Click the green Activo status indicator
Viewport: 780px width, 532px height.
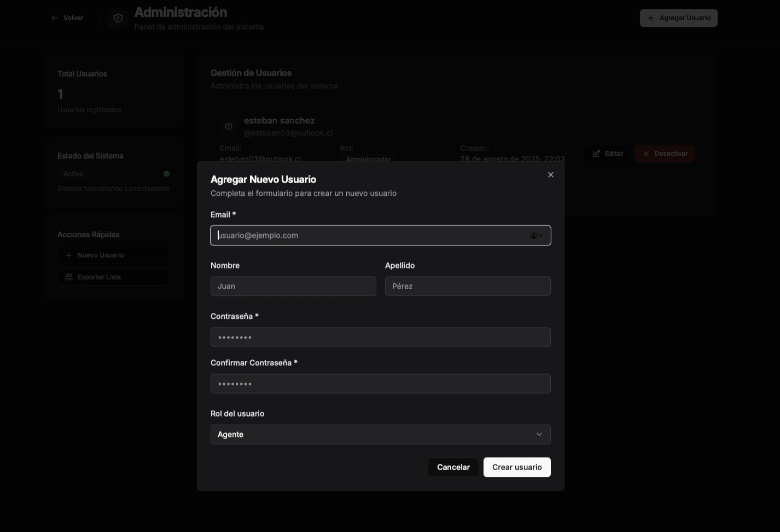tap(167, 173)
